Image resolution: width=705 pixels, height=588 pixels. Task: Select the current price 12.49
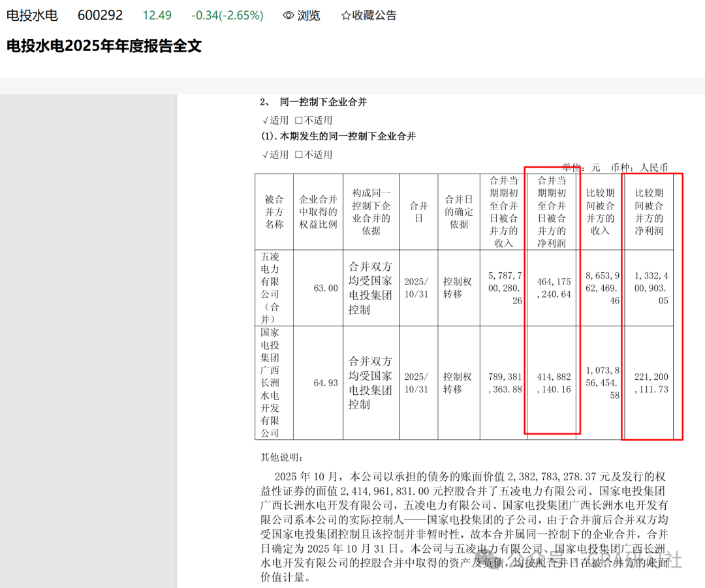pos(157,15)
